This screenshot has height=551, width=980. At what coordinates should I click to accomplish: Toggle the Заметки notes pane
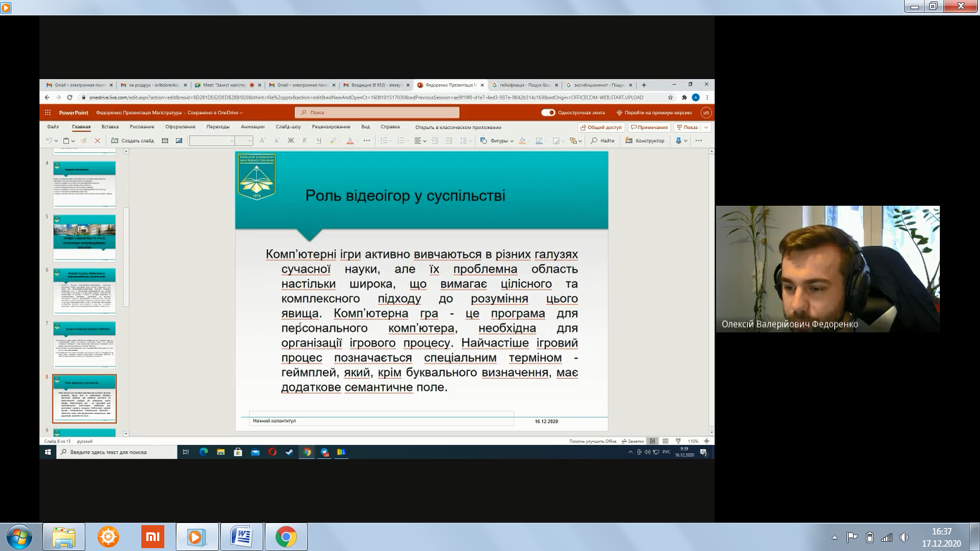coord(632,441)
